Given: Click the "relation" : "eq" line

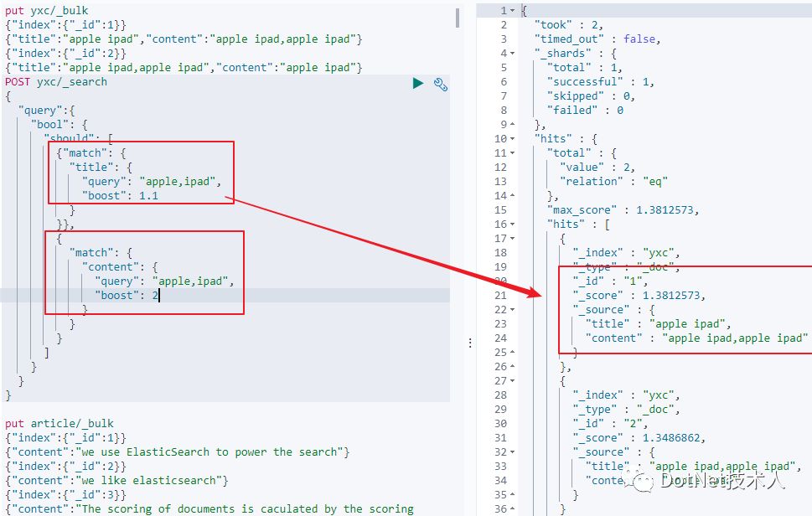Looking at the screenshot, I should (x=613, y=182).
